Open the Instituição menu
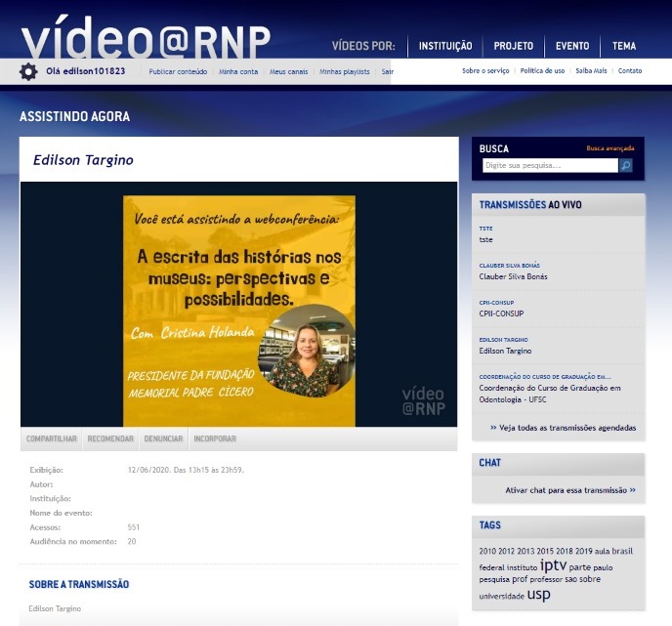Image resolution: width=672 pixels, height=626 pixels. [x=445, y=46]
